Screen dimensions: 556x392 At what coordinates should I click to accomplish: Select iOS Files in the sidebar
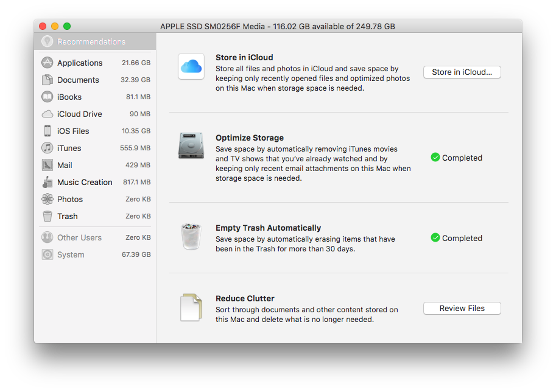(73, 131)
